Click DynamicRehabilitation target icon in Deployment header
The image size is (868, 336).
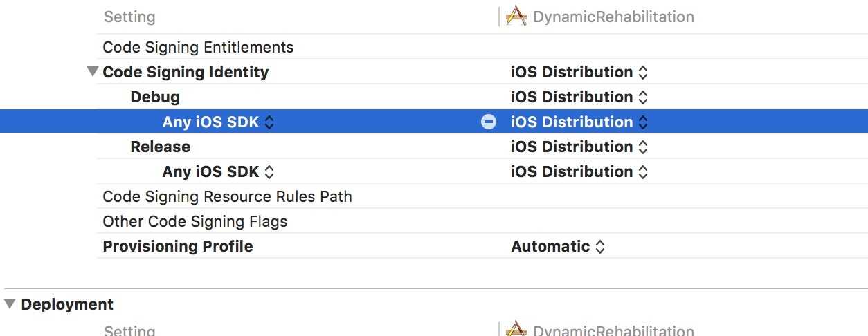pos(516,329)
